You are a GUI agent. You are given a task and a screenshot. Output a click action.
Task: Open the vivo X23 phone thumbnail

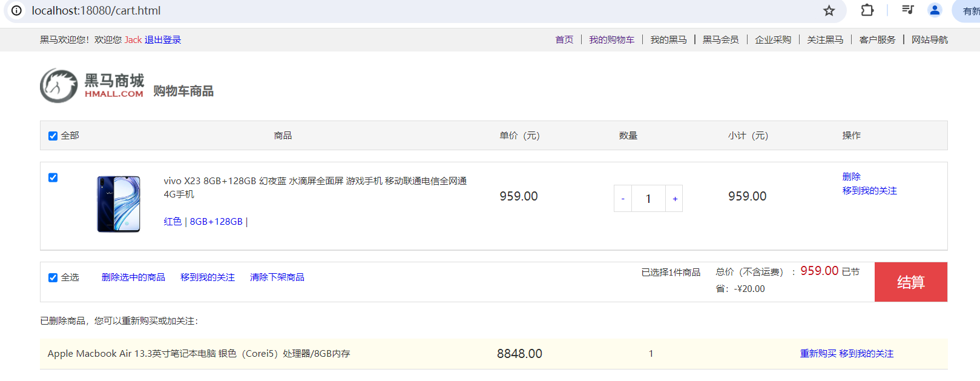pos(119,204)
